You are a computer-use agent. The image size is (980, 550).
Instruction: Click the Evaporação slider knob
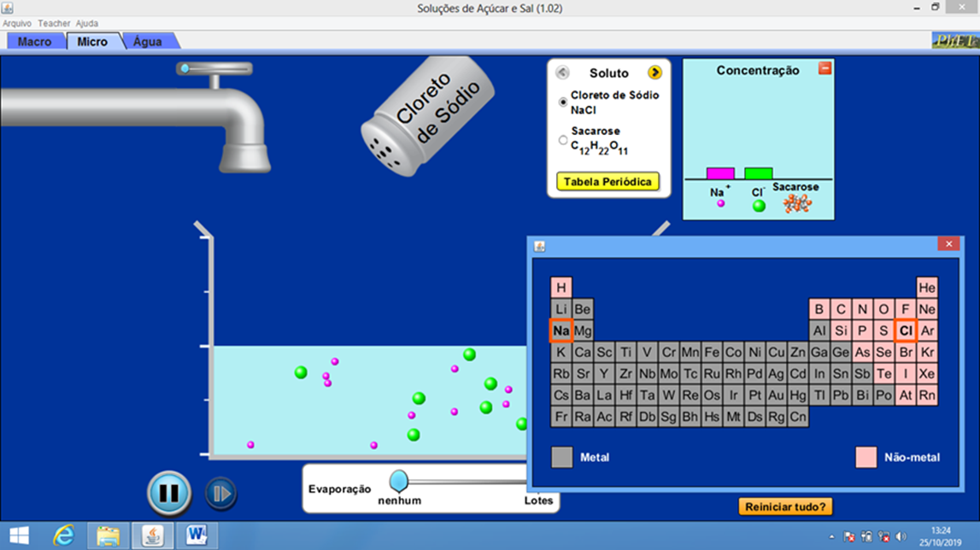click(x=399, y=480)
